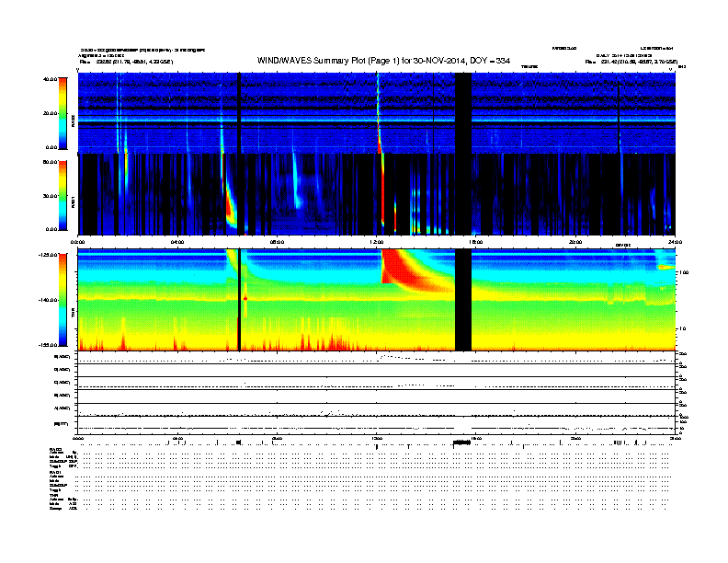728x563 pixels.
Task: Click the bright cyan burst after 08:00 in RAD1
Action: tap(296, 183)
